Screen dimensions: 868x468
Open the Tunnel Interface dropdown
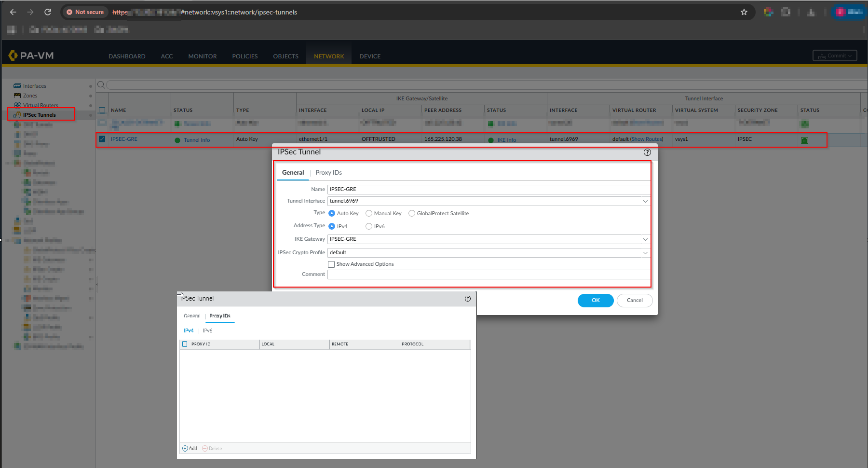coord(645,201)
